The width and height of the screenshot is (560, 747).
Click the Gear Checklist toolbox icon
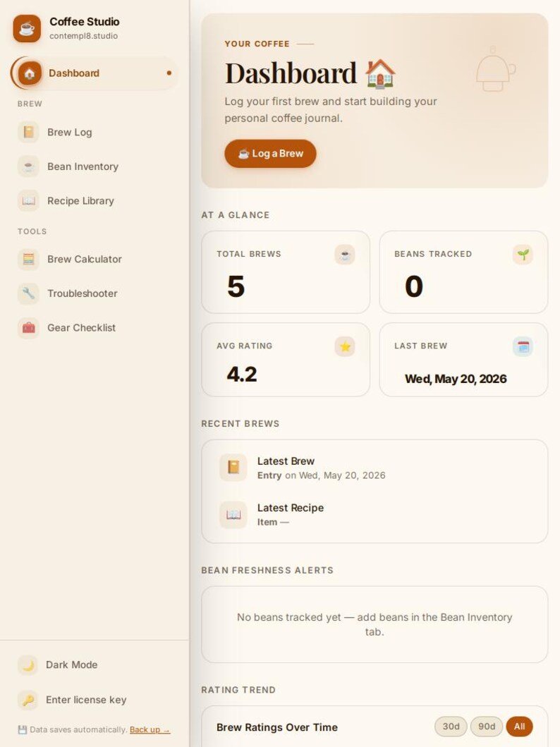pos(29,328)
